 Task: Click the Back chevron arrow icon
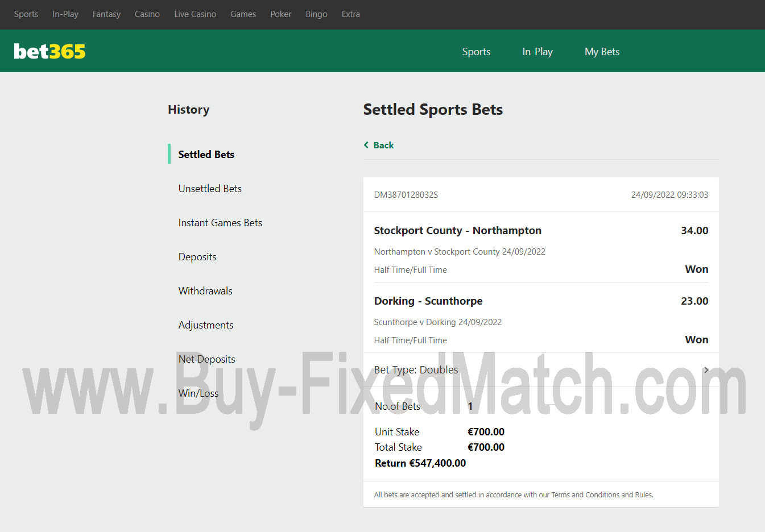(x=366, y=145)
